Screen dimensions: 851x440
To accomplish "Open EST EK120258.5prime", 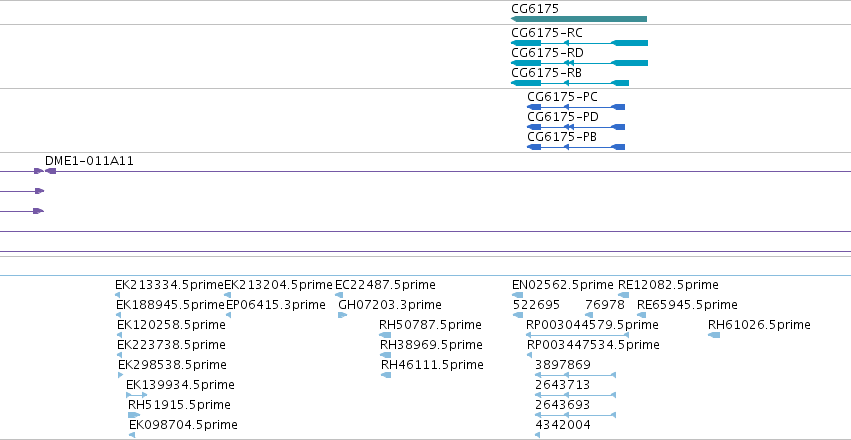I will (171, 325).
